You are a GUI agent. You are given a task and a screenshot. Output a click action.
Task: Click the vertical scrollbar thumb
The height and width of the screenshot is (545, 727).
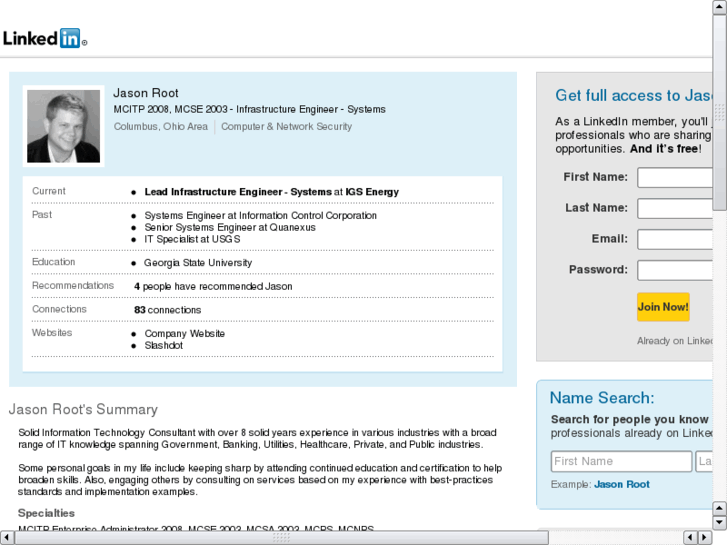tap(719, 112)
